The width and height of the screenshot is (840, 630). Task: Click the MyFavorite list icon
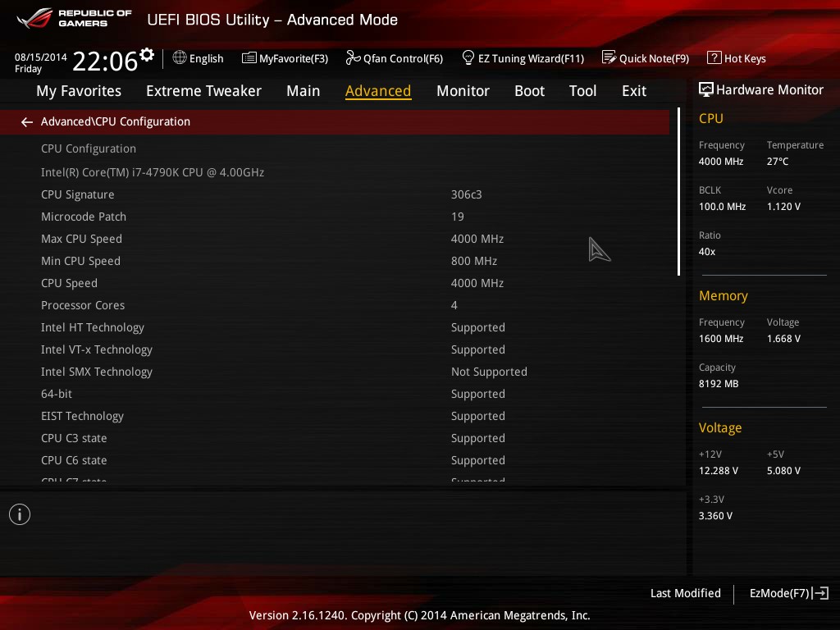[249, 58]
